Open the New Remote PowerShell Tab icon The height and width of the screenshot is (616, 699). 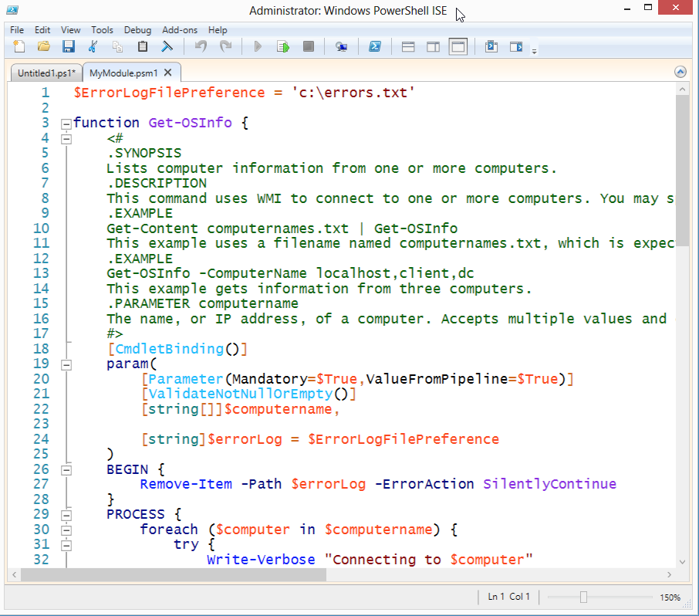pos(341,47)
